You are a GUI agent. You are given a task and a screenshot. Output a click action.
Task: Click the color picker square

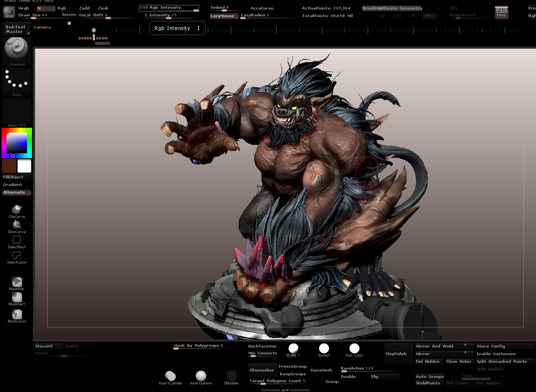click(x=17, y=143)
